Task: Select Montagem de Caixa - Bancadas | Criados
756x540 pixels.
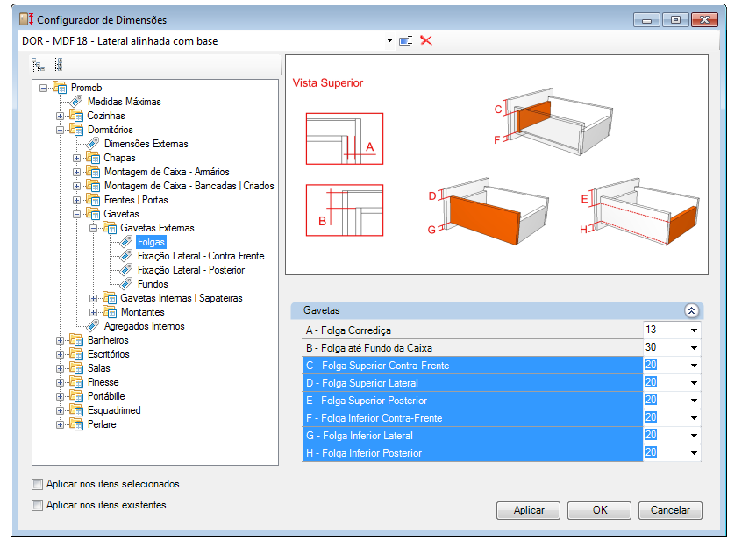Action: coord(189,186)
